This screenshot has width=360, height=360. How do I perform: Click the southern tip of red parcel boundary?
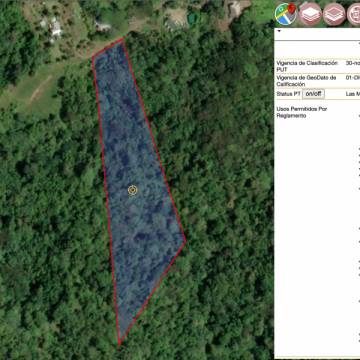coord(119,343)
